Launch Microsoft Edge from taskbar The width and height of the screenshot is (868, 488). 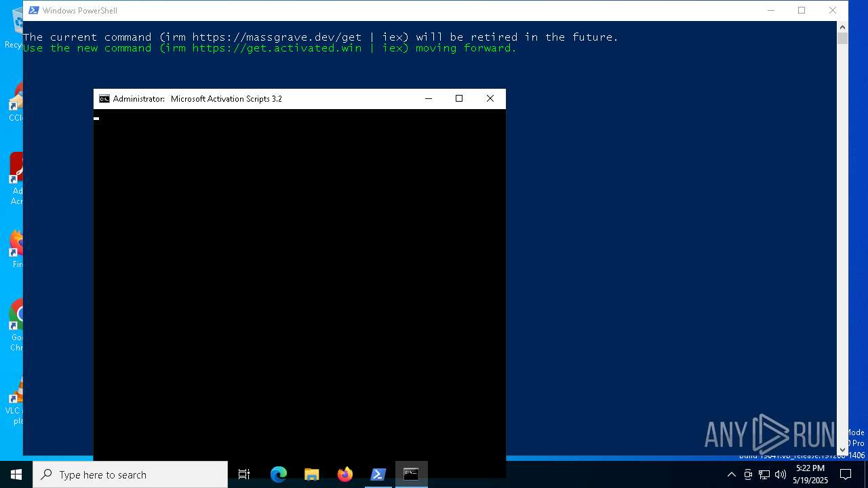coord(279,474)
